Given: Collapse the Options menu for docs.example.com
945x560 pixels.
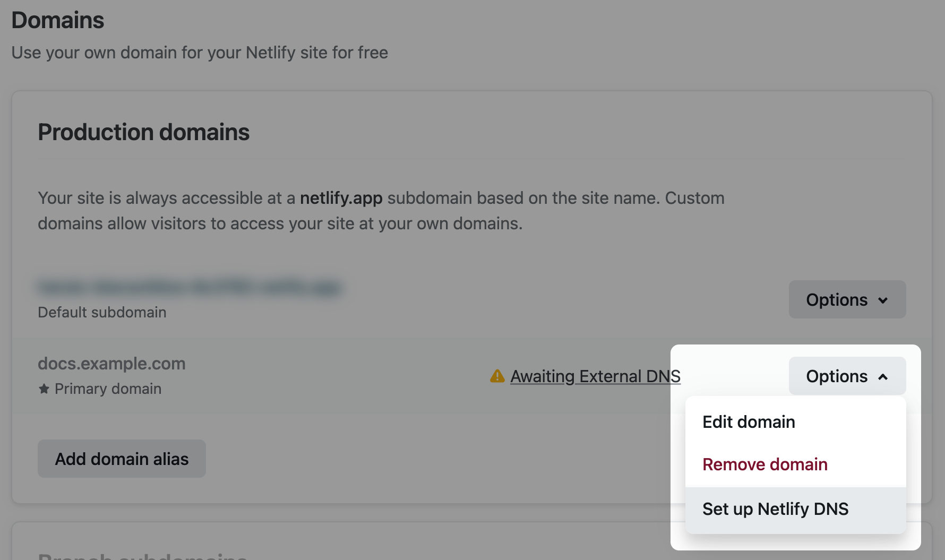Looking at the screenshot, I should click(847, 376).
